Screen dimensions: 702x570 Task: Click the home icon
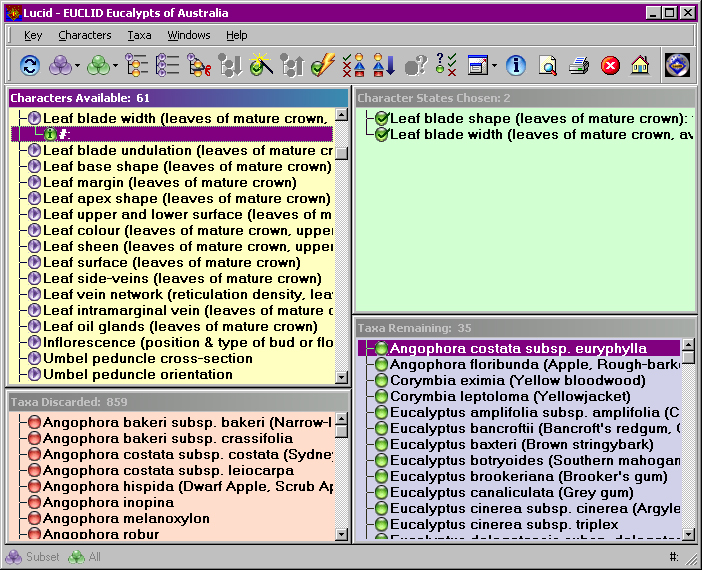coord(640,65)
